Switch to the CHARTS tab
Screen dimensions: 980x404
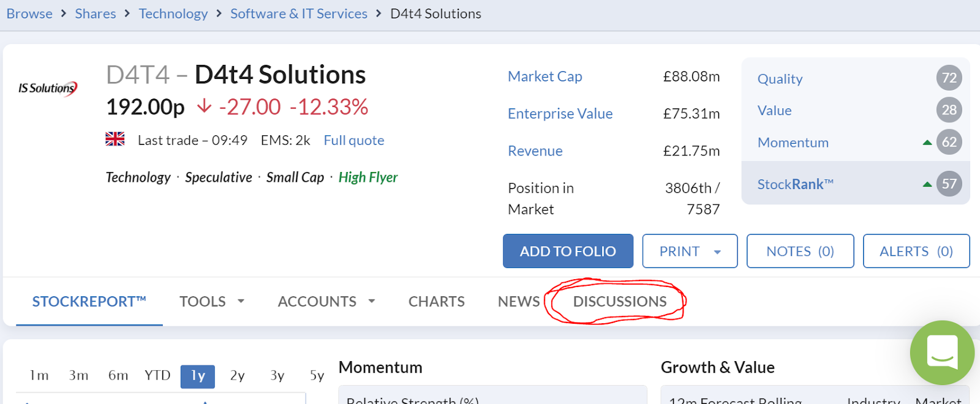click(437, 301)
